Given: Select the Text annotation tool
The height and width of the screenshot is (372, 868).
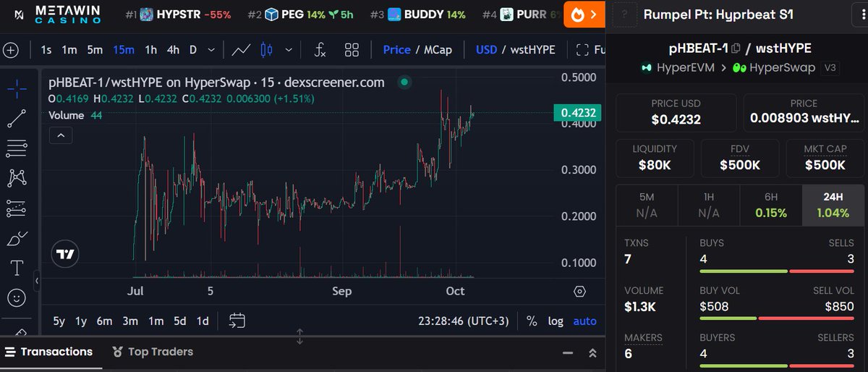Looking at the screenshot, I should pyautogui.click(x=17, y=268).
